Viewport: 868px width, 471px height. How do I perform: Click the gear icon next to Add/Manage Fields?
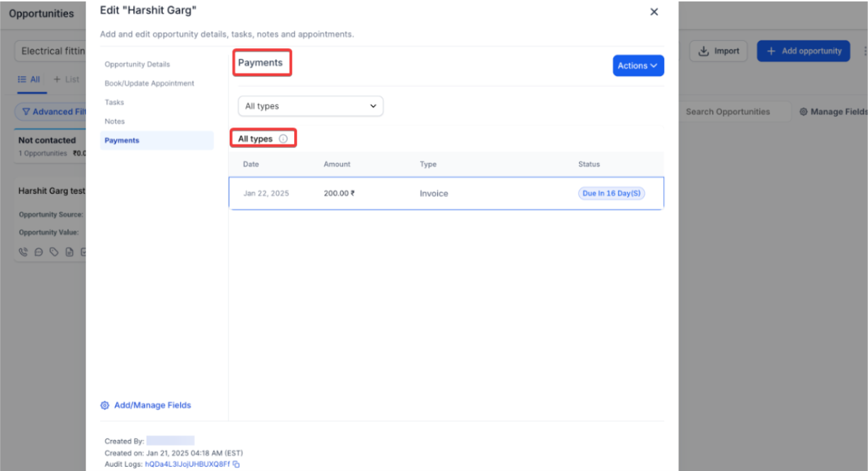(x=105, y=405)
